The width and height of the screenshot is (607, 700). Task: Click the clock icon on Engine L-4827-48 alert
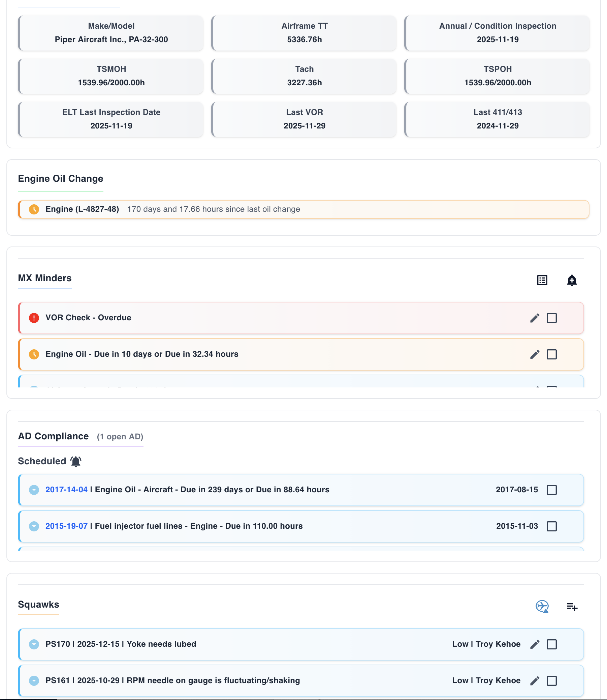[x=34, y=209]
